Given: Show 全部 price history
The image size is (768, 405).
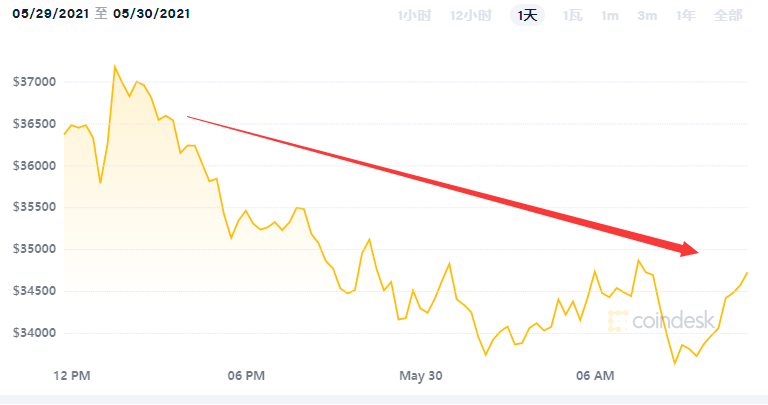Looking at the screenshot, I should click(728, 15).
